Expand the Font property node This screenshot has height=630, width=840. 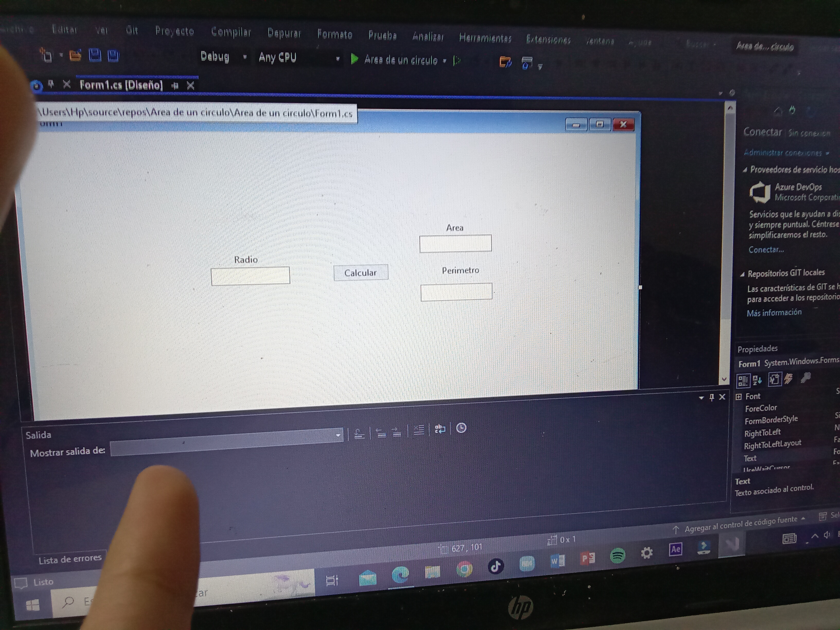pyautogui.click(x=739, y=397)
